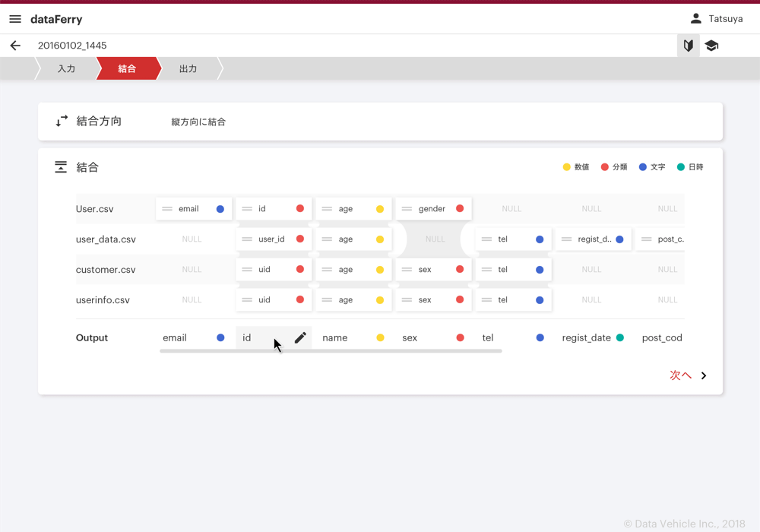Select the email output column
Image resolution: width=760 pixels, height=532 pixels.
[x=194, y=337]
